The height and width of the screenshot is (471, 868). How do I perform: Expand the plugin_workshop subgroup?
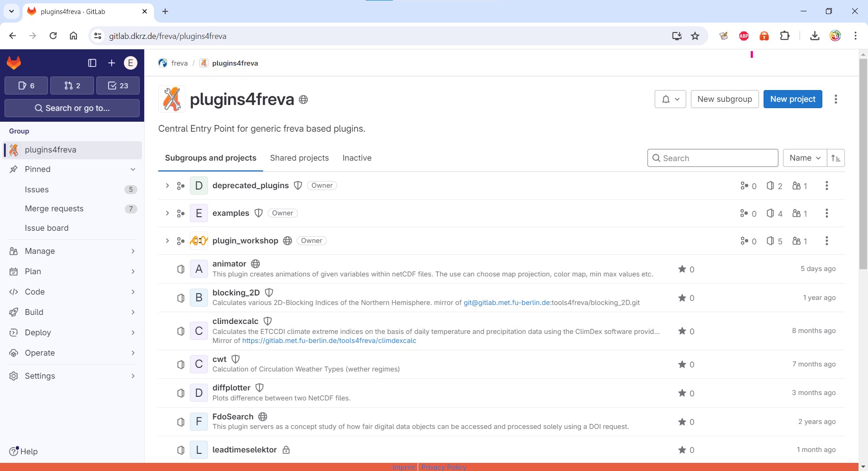[x=167, y=241]
